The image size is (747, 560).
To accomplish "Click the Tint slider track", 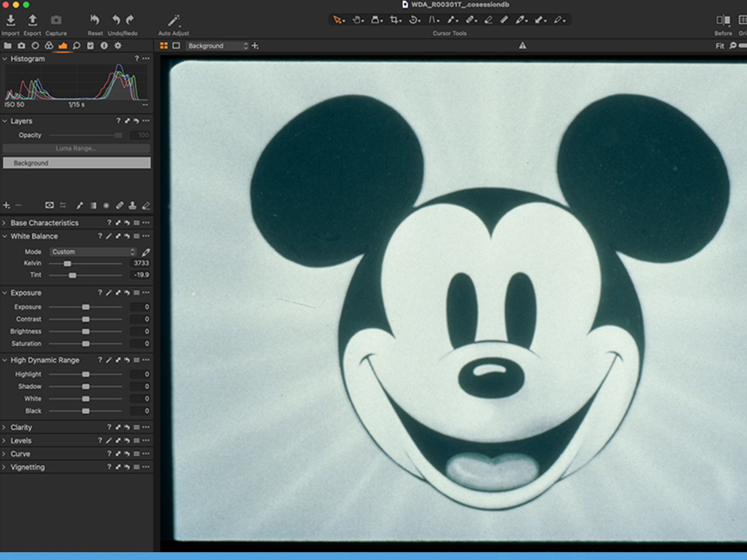I will tap(86, 275).
